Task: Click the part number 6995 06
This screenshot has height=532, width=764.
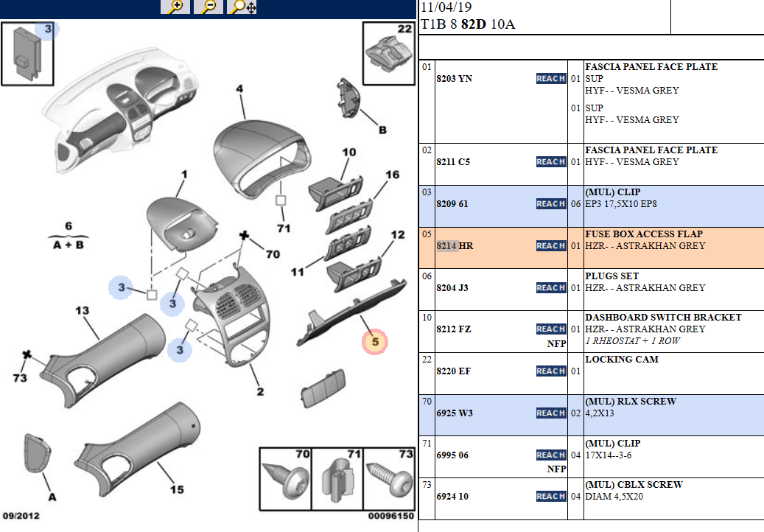Action: pyautogui.click(x=452, y=455)
